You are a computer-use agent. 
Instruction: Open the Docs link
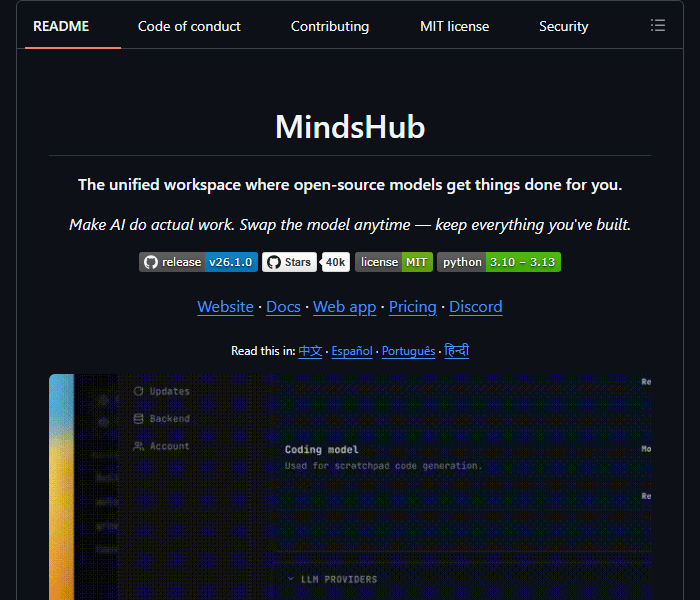[283, 307]
